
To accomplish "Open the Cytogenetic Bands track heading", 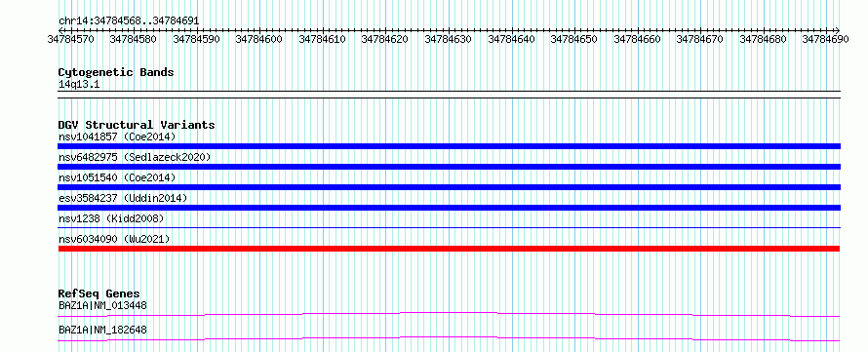I will (x=116, y=72).
